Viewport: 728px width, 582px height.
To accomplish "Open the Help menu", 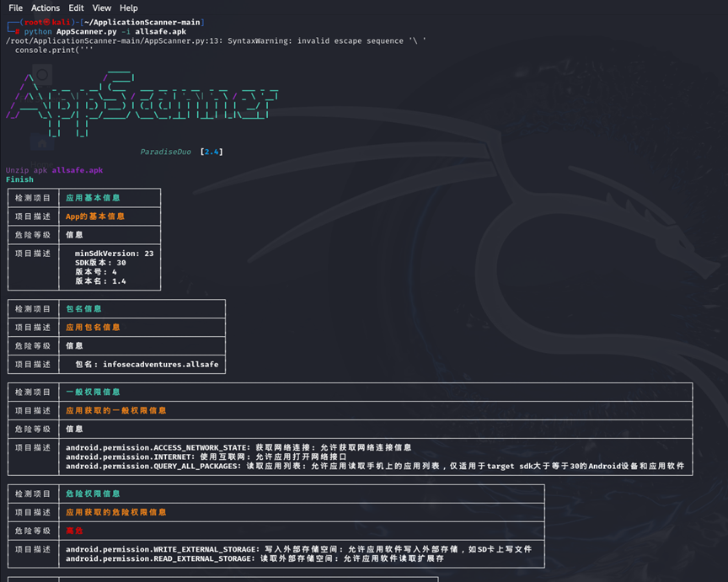I will pyautogui.click(x=129, y=8).
